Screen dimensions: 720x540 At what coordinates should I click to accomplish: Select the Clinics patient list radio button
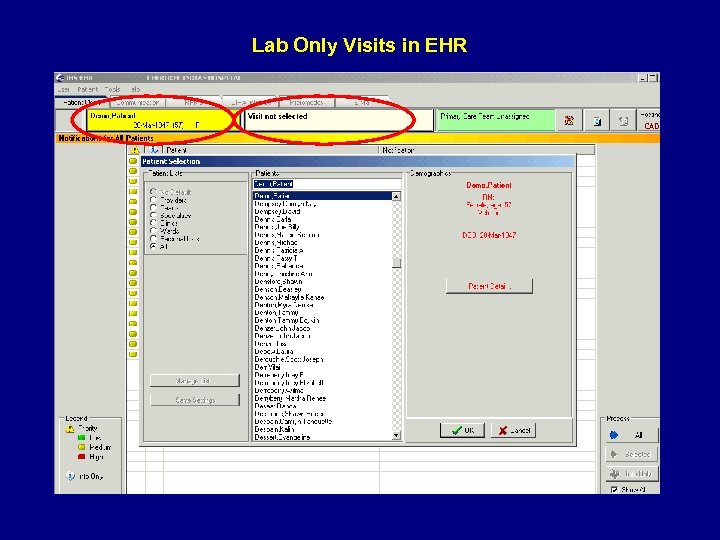[153, 223]
